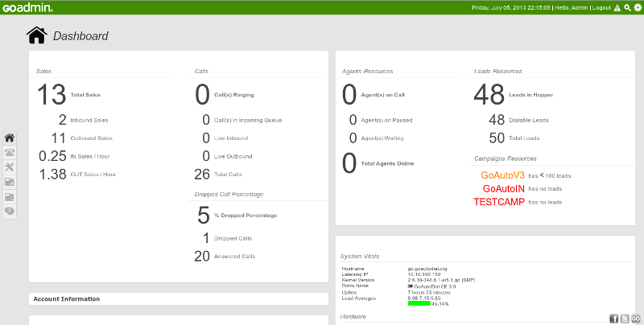Click the Load Averages numbers

pos(424,298)
